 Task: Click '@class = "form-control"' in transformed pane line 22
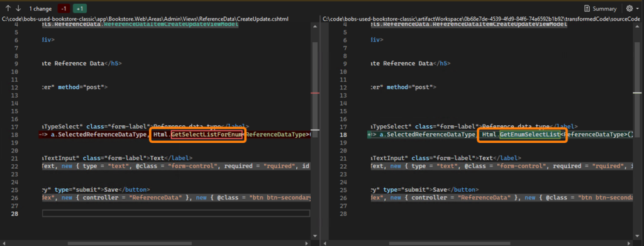(505, 166)
